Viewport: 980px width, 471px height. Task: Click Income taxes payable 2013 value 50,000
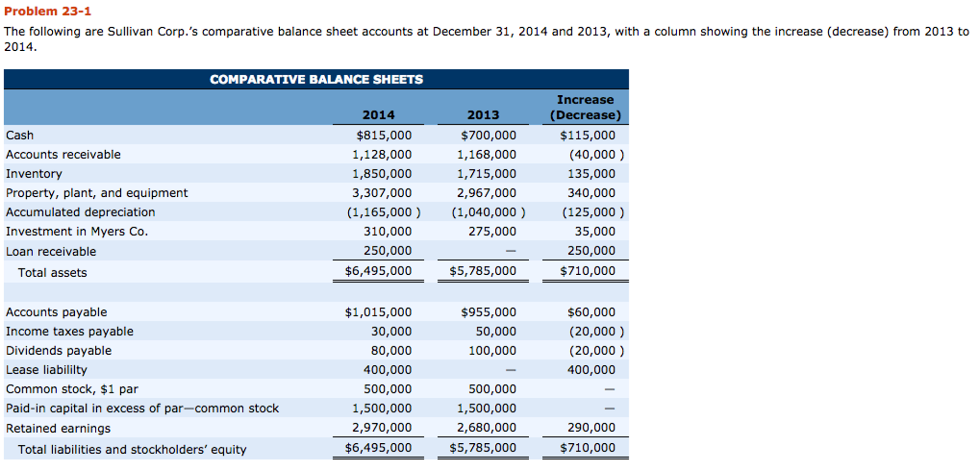(x=496, y=332)
